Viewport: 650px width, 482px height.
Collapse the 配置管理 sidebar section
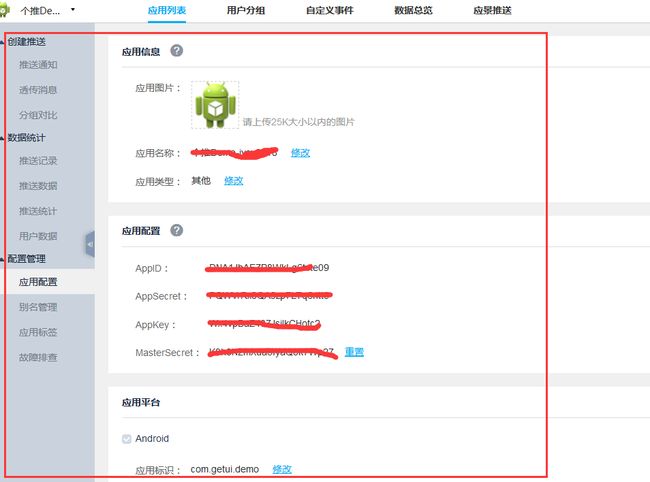coord(2,259)
